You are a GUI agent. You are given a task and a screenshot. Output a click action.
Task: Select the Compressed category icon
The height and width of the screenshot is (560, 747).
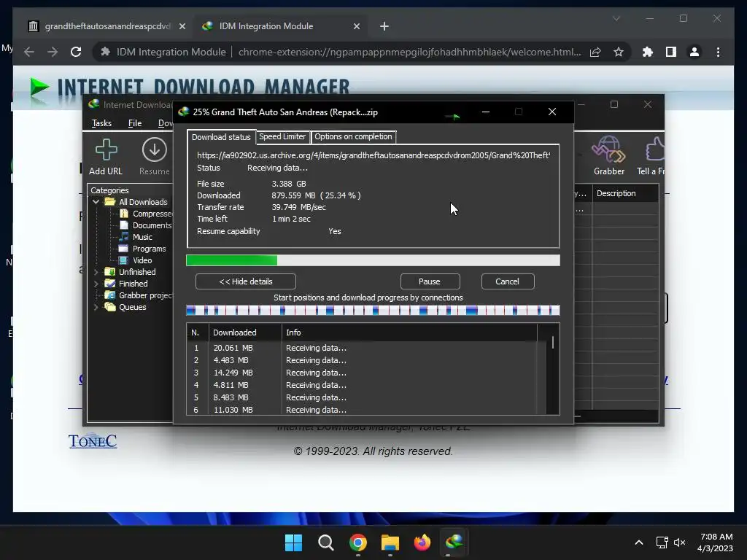pos(124,214)
